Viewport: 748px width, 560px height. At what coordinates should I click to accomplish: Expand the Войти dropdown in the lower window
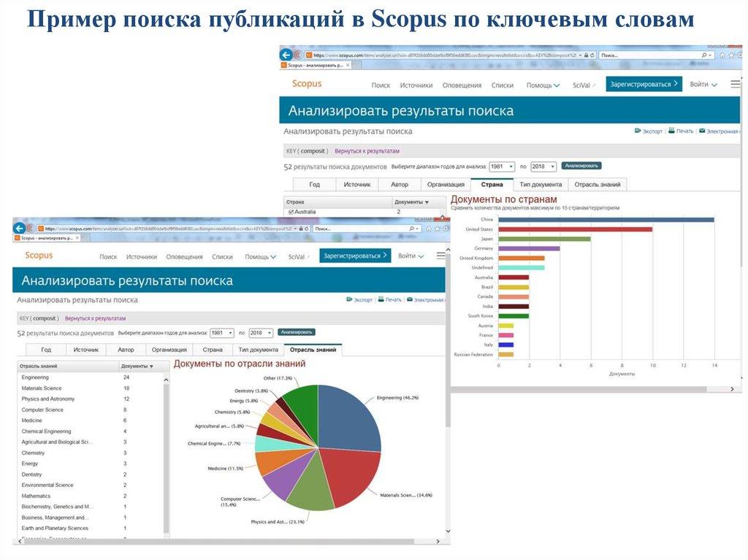(411, 256)
